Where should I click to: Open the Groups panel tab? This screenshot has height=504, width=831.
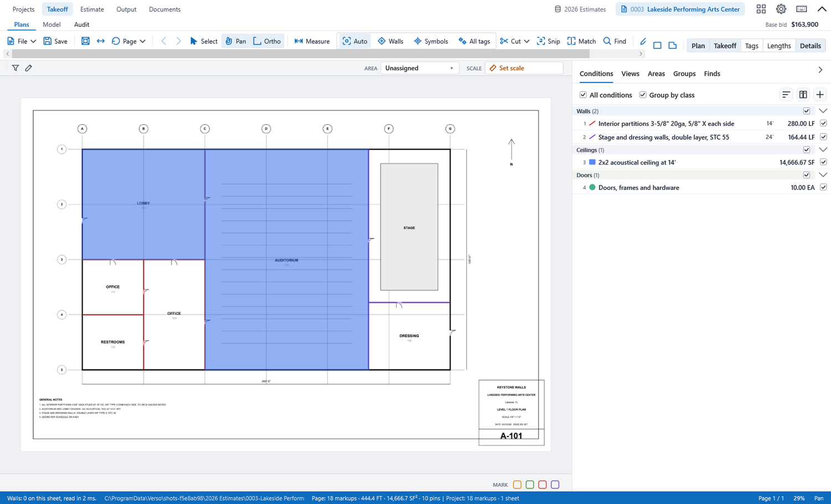click(x=684, y=74)
